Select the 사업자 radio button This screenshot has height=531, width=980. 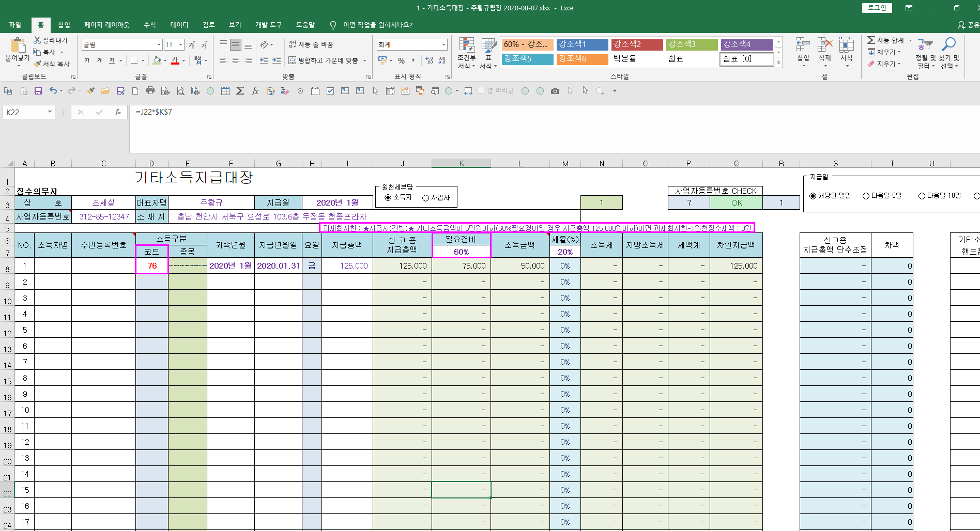(425, 198)
